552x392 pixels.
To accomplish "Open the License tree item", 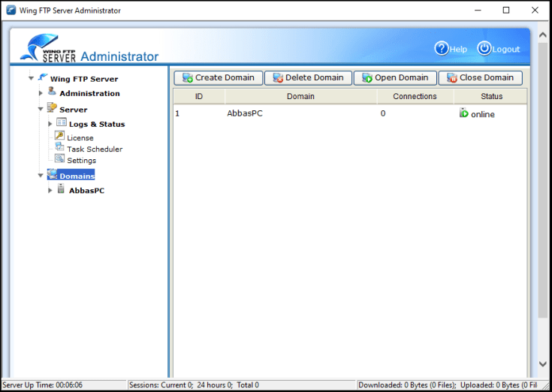I will click(x=80, y=138).
